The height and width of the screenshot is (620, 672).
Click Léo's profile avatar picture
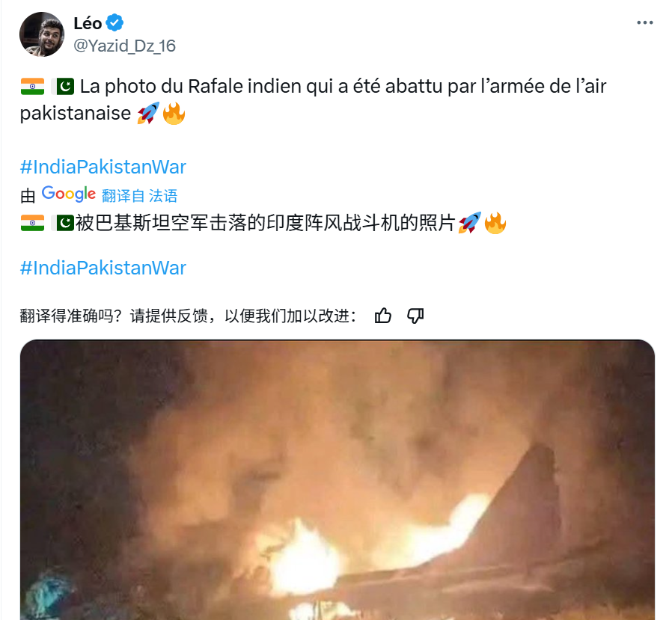(x=42, y=34)
